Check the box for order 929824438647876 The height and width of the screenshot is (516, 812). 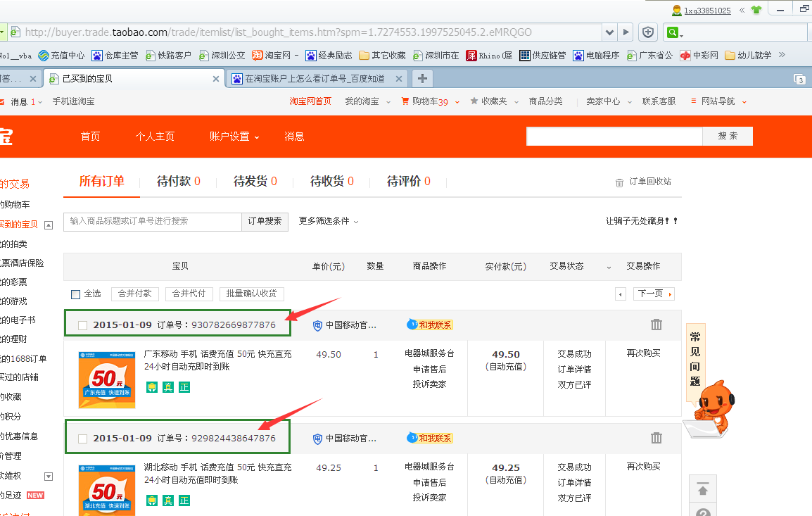[82, 439]
